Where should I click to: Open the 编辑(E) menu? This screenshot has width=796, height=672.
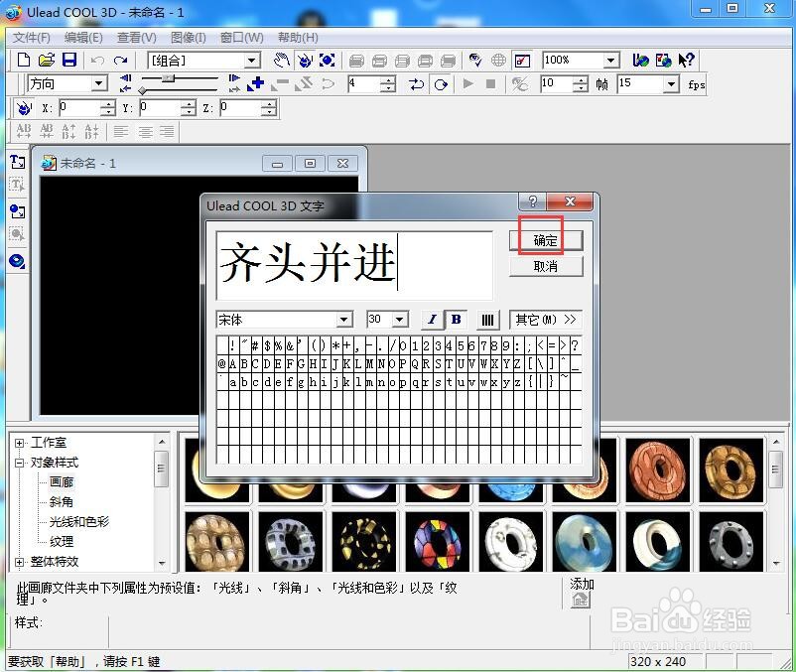(83, 38)
